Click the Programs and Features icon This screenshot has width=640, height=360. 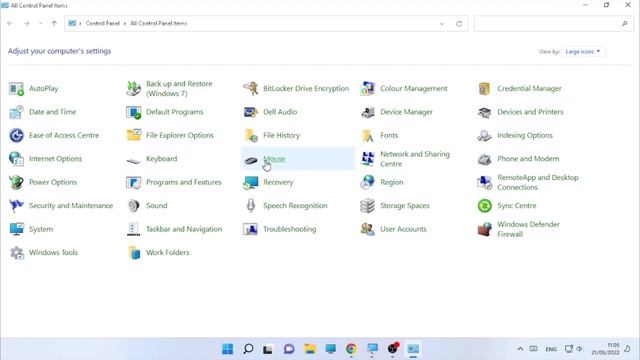coord(133,182)
